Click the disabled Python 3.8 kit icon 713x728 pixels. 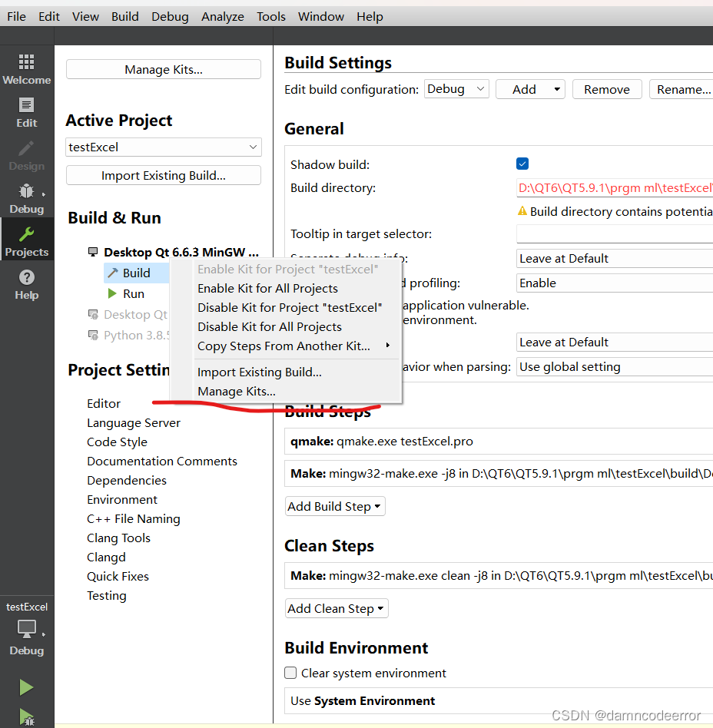point(93,336)
